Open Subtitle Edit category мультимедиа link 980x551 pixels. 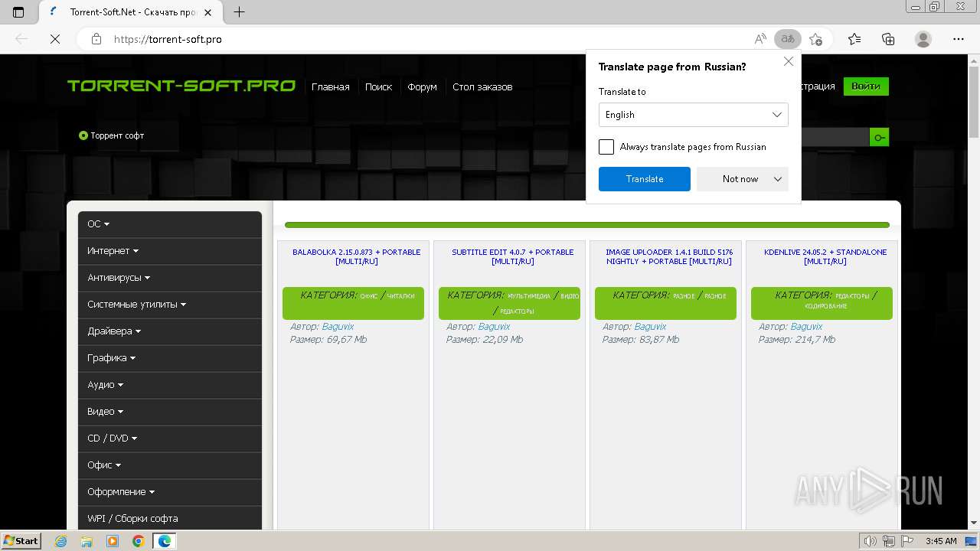[529, 296]
